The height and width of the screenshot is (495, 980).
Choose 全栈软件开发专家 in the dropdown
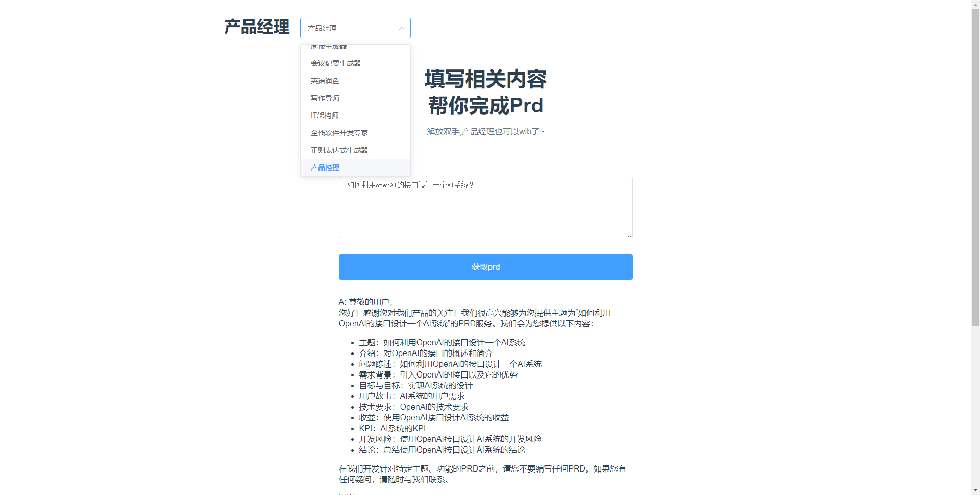pos(339,133)
